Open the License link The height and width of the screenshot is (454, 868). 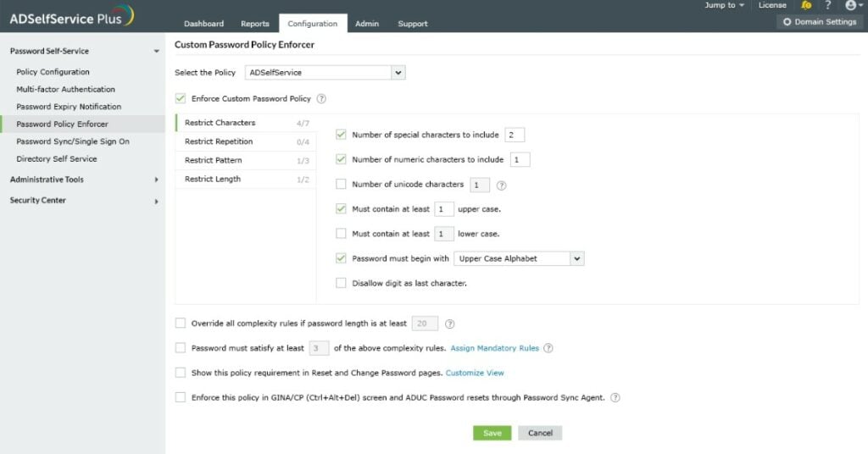point(772,6)
